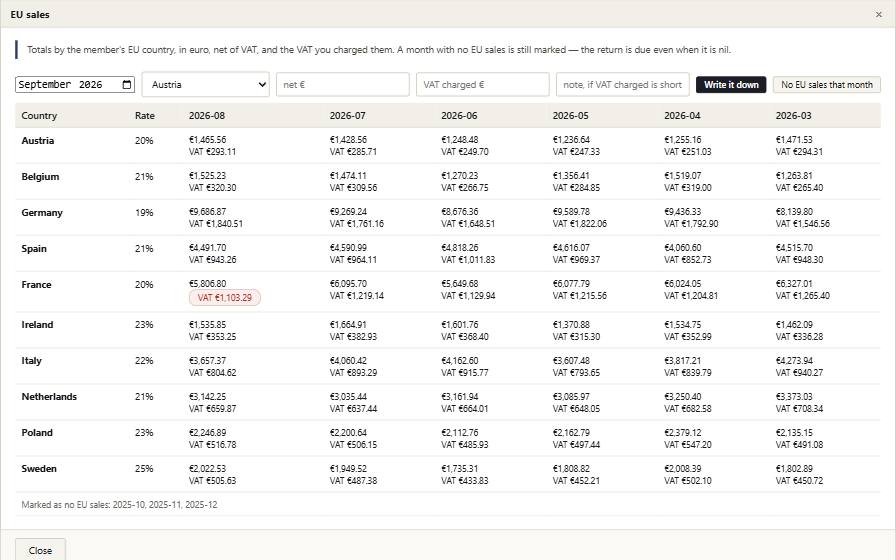Click Spain net €4,491.70

207,247
